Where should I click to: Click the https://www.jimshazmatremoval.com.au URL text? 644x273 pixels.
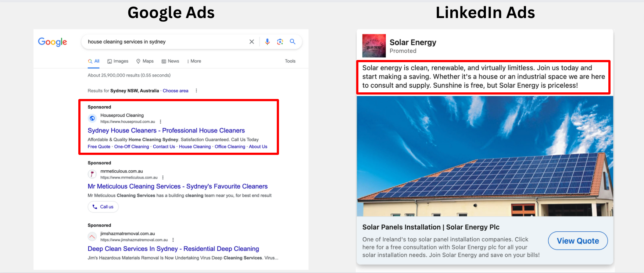coord(134,240)
